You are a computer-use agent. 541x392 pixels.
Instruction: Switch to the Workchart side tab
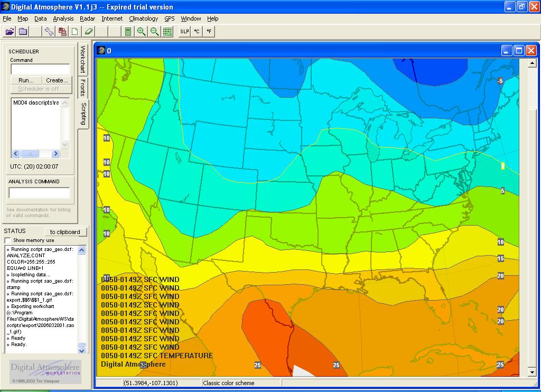(x=83, y=59)
